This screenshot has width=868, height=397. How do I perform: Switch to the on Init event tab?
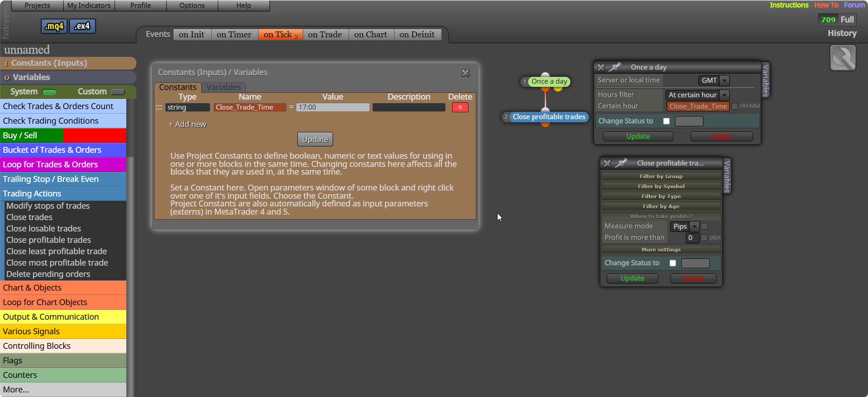click(x=192, y=35)
